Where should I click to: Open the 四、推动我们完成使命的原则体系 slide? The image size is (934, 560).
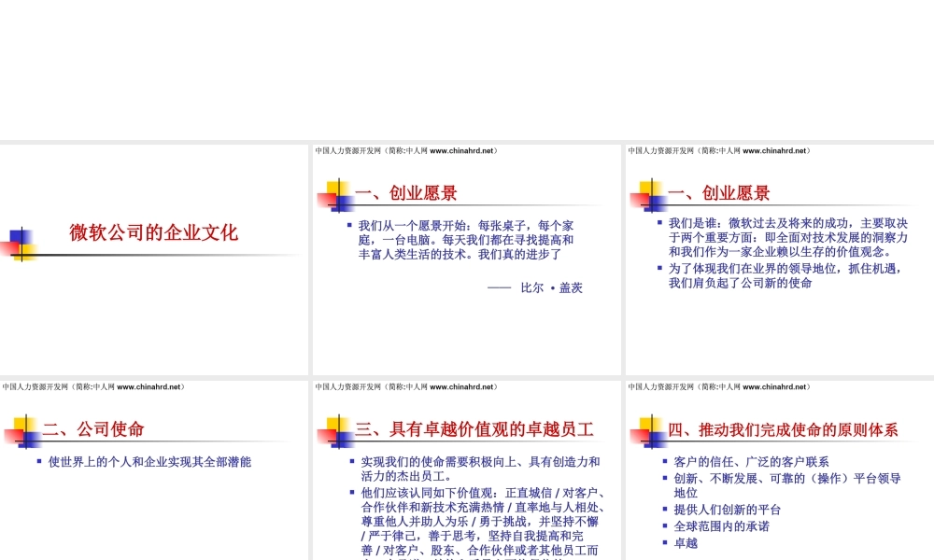pos(780,470)
